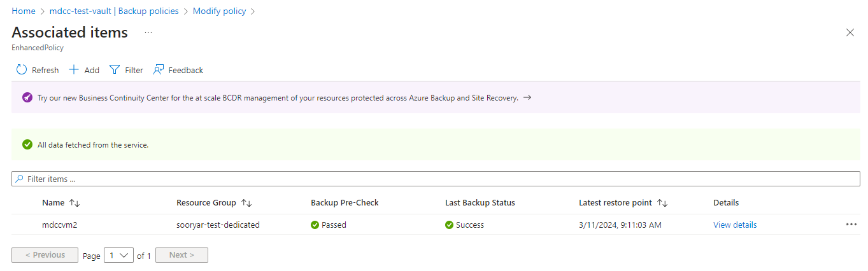Sort by the Name column arrows
The height and width of the screenshot is (271, 868).
(x=75, y=203)
